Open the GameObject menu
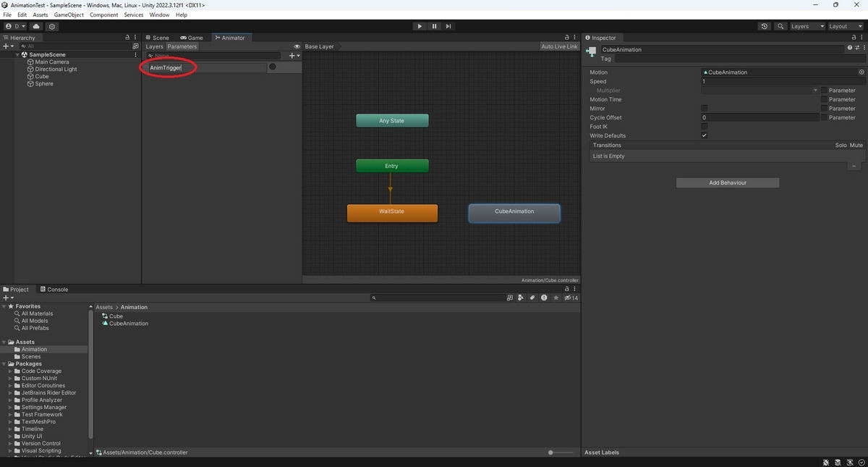 (68, 14)
